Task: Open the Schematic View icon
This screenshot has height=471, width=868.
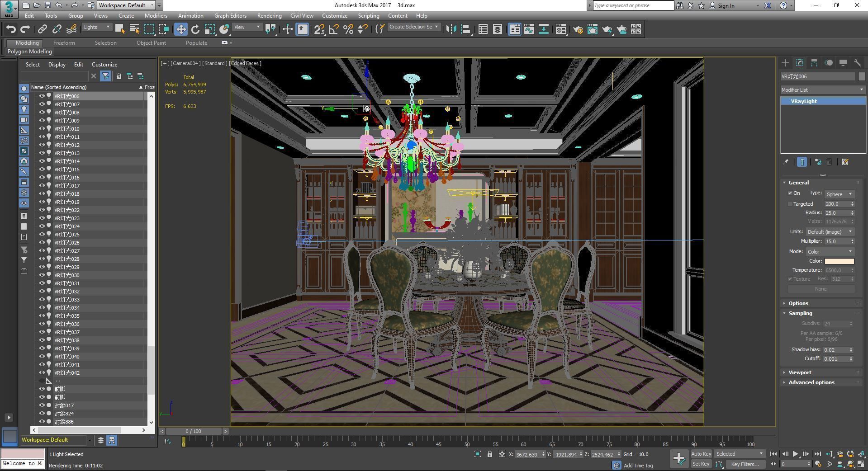Action: [x=543, y=29]
